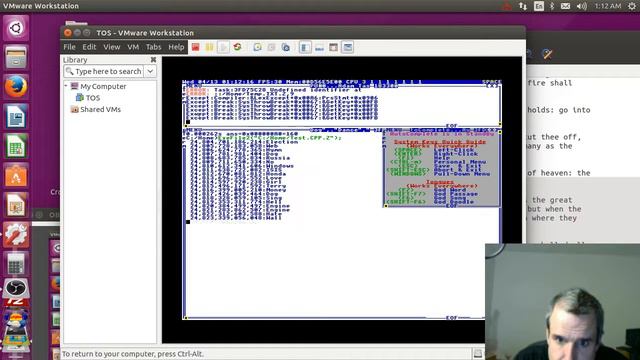Toggle the thumbnail bar toolbar icon
Viewport: 640px width, 360px height.
[x=319, y=47]
